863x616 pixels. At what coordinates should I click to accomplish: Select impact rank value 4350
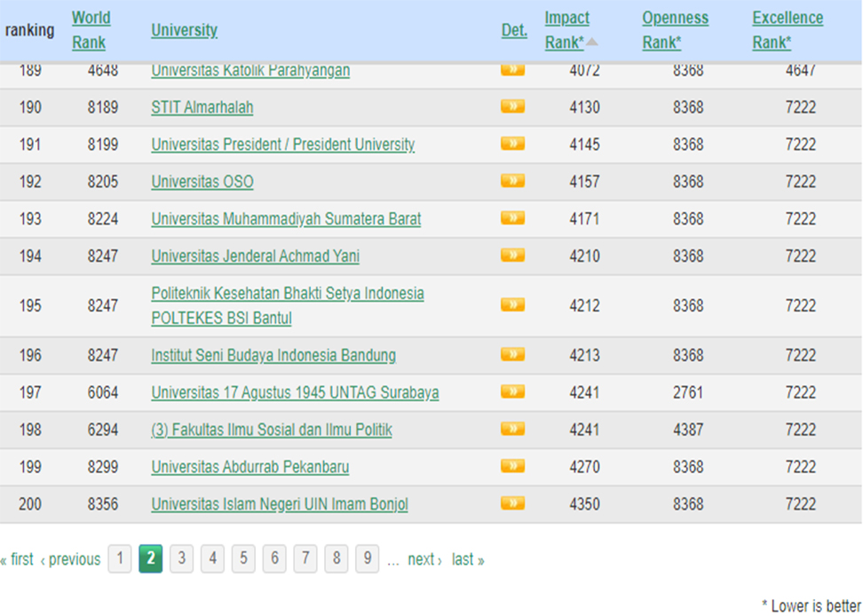point(584,504)
